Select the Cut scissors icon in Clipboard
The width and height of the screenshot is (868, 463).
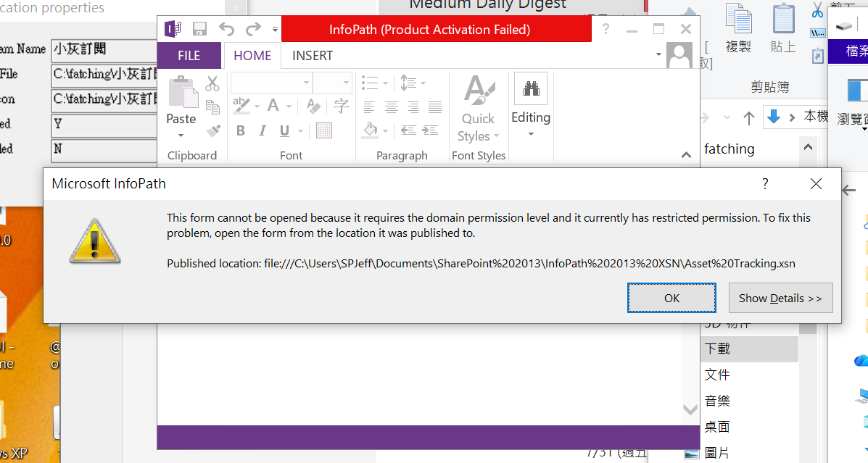coord(212,83)
